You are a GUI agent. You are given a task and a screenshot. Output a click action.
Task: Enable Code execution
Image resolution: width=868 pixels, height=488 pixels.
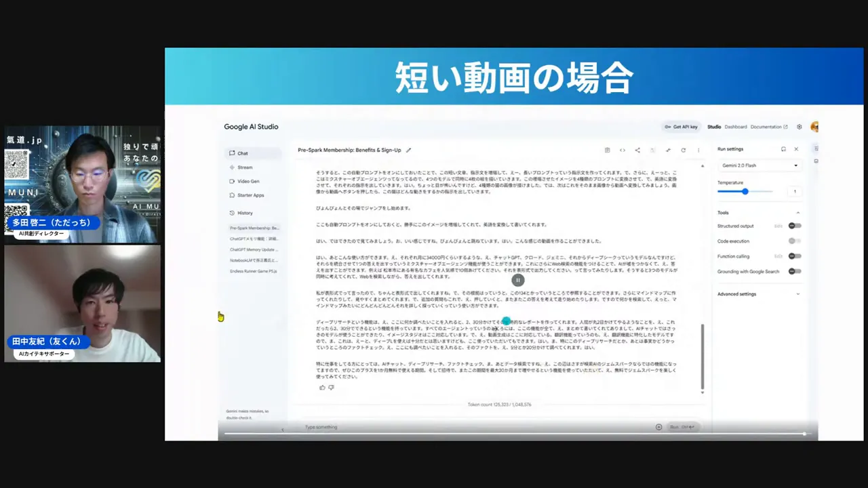tap(794, 241)
